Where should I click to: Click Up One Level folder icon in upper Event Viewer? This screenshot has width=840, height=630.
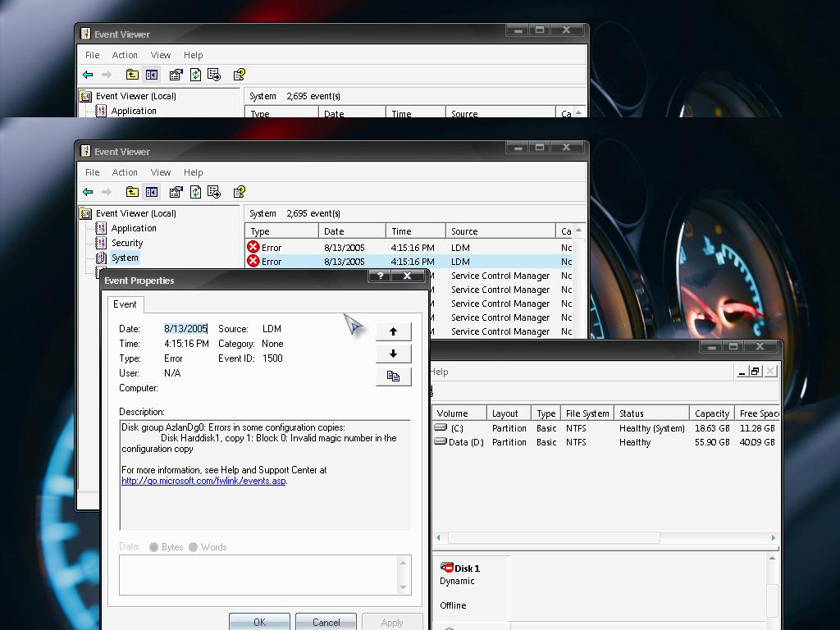(132, 75)
